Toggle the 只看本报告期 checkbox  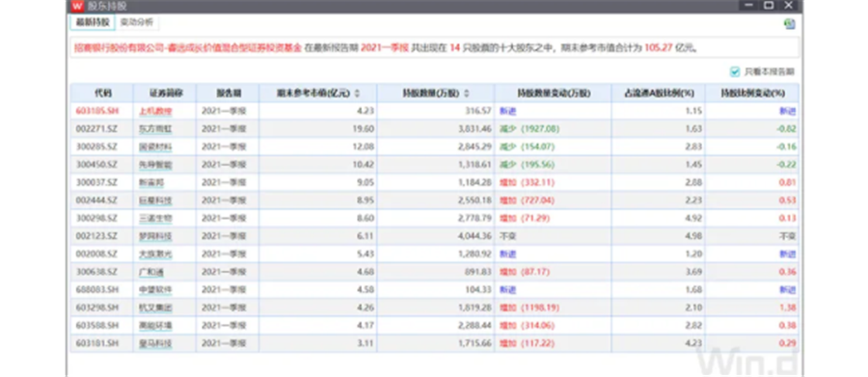(735, 71)
